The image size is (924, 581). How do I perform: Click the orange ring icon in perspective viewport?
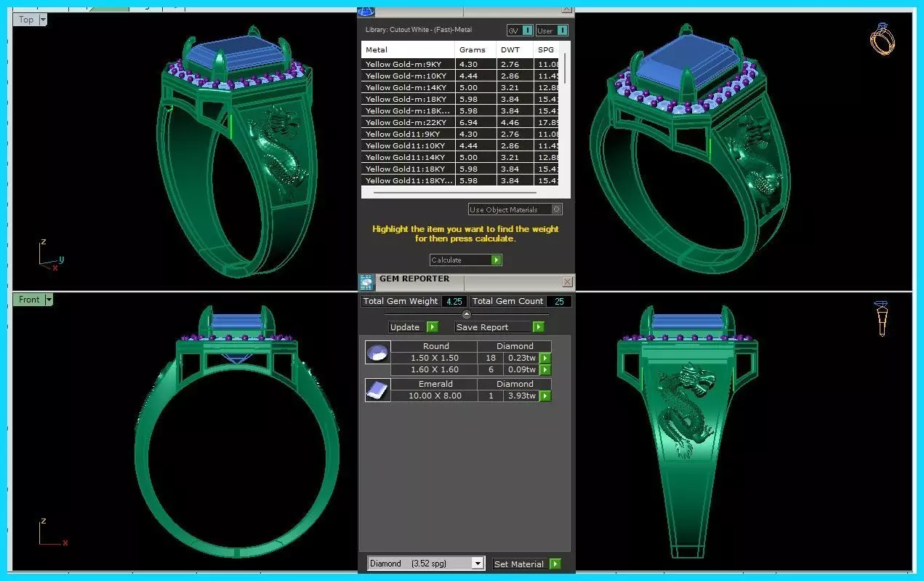click(x=882, y=39)
